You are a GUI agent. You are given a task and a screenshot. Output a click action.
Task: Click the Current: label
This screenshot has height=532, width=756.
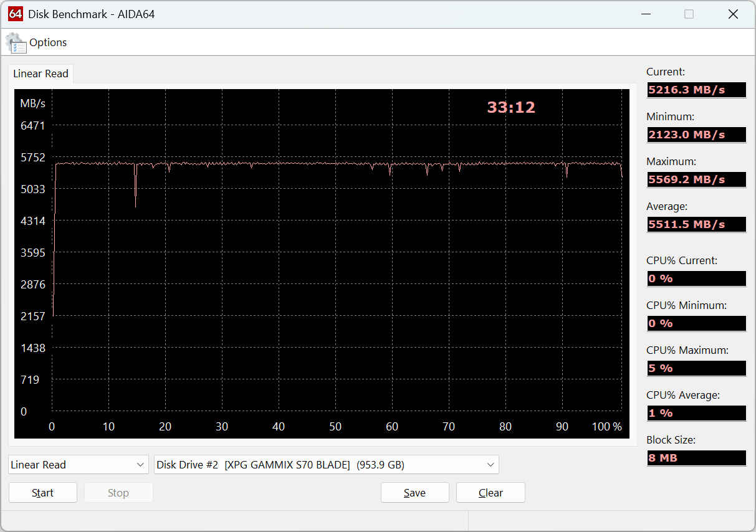click(666, 72)
